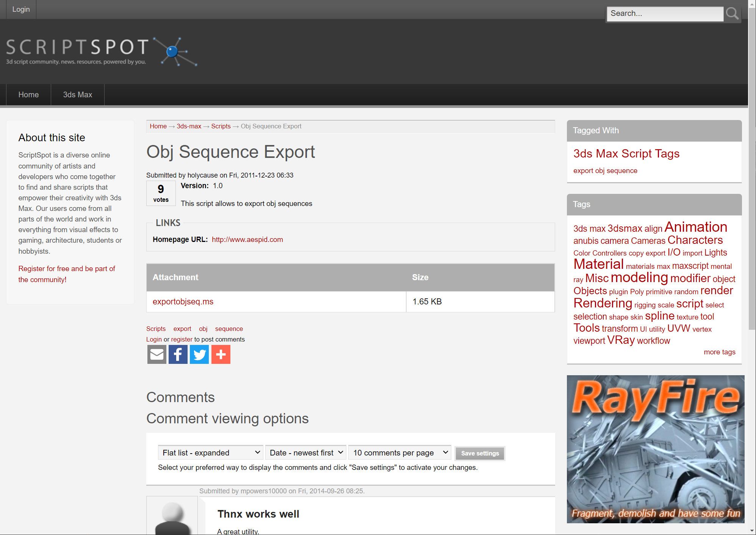Open the RayFire advertisement banner
The image size is (756, 535).
point(655,449)
